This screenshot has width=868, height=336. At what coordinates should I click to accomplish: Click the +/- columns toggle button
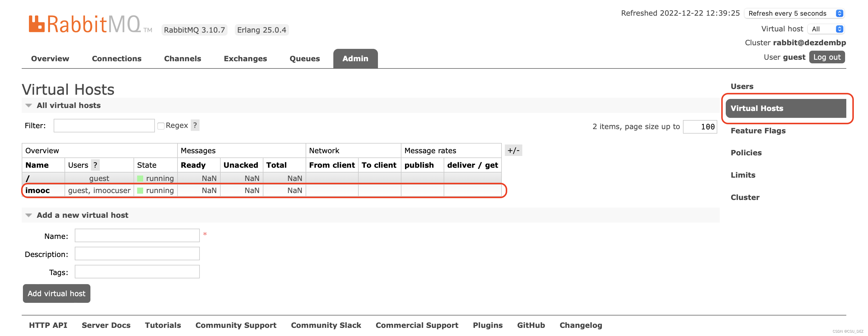(513, 151)
